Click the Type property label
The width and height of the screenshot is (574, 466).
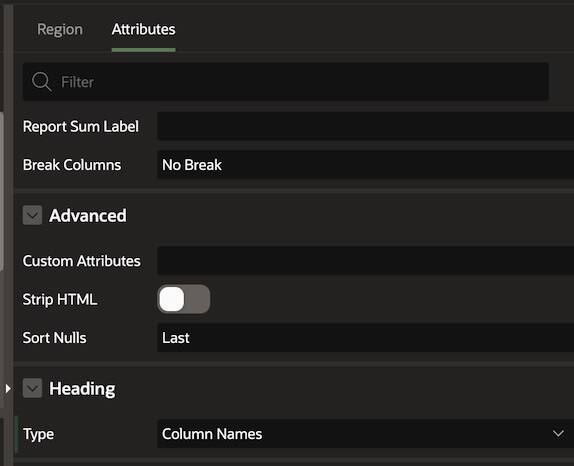coord(38,434)
